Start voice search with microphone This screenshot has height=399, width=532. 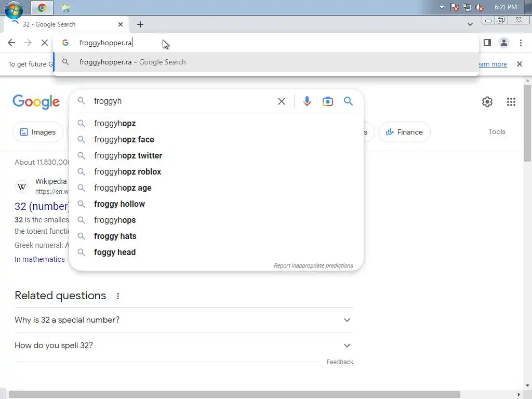coord(307,101)
